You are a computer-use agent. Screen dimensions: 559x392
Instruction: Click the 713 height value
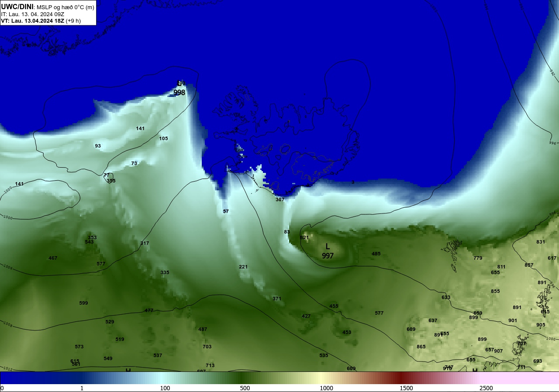point(210,365)
